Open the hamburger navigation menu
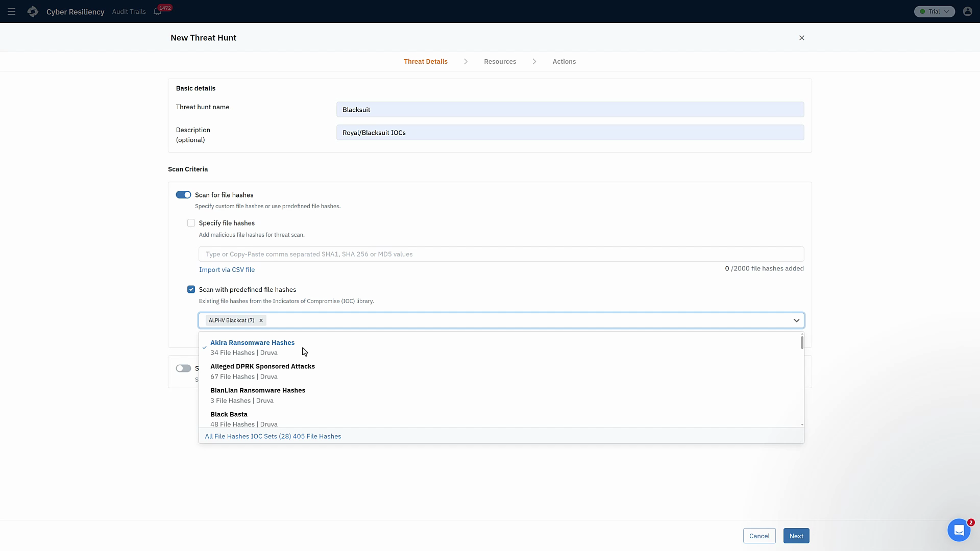This screenshot has width=980, height=551. 11,11
